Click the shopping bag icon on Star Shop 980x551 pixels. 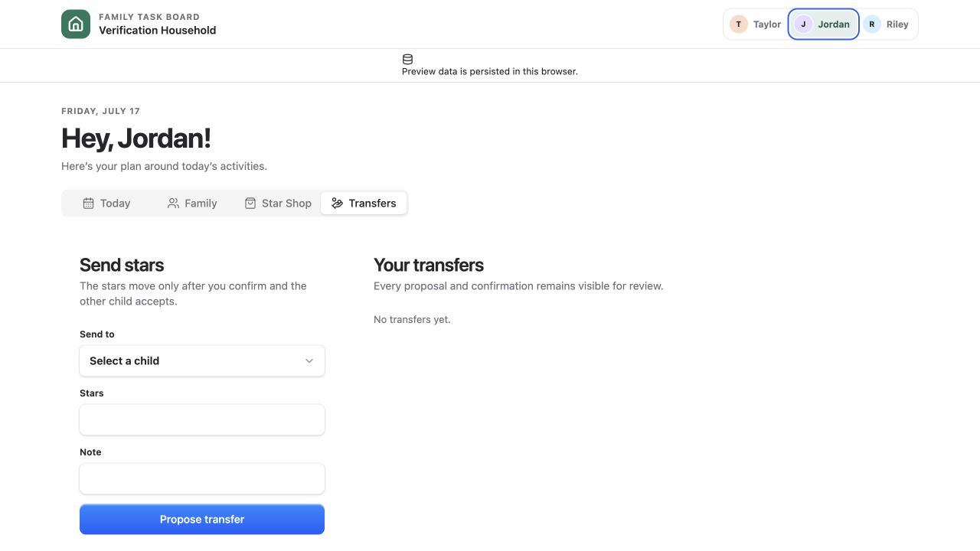tap(250, 203)
